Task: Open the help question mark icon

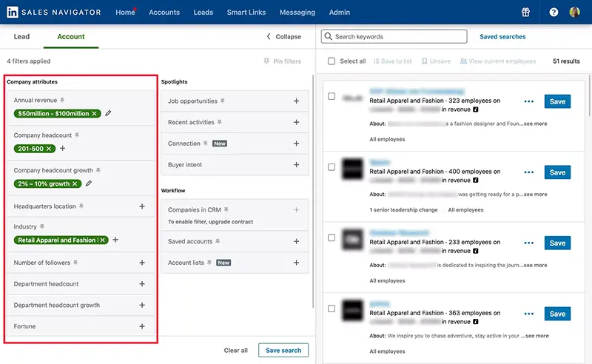Action: pyautogui.click(x=554, y=12)
